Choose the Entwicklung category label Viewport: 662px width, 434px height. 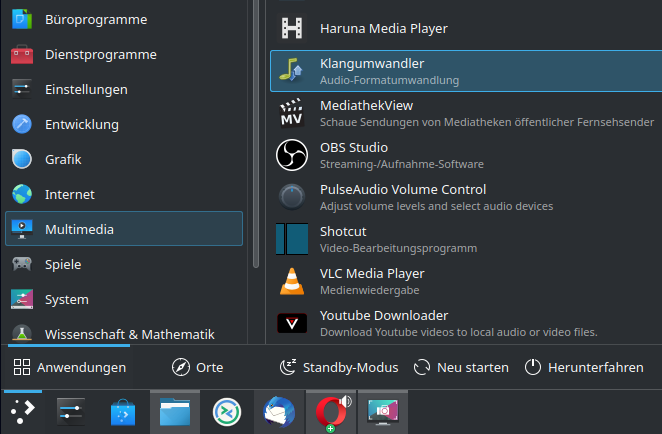(x=82, y=125)
